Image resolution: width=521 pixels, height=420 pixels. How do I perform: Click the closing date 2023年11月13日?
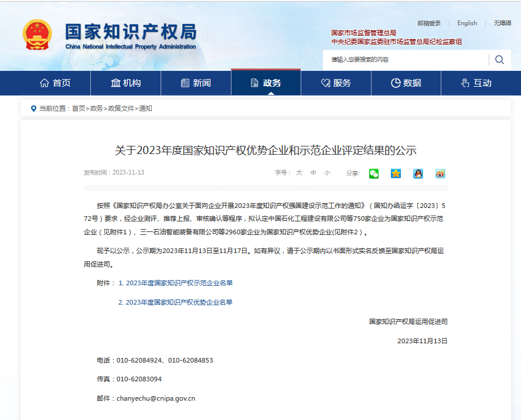pos(423,341)
